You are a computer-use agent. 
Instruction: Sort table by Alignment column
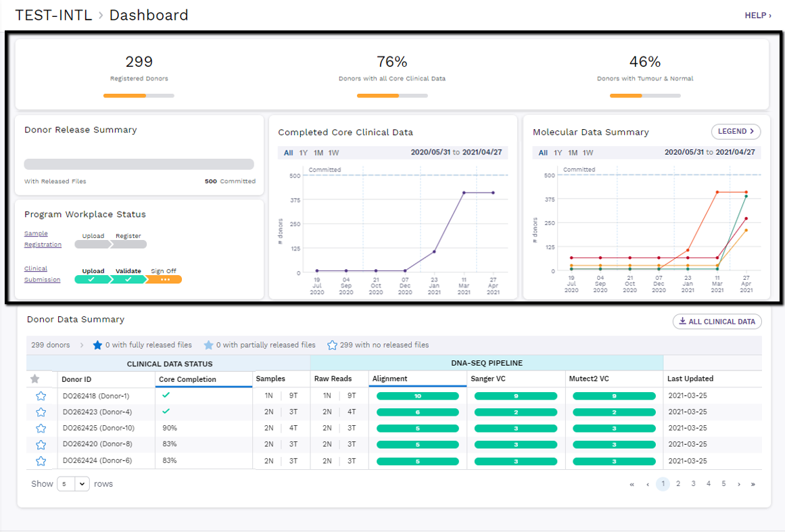click(389, 379)
